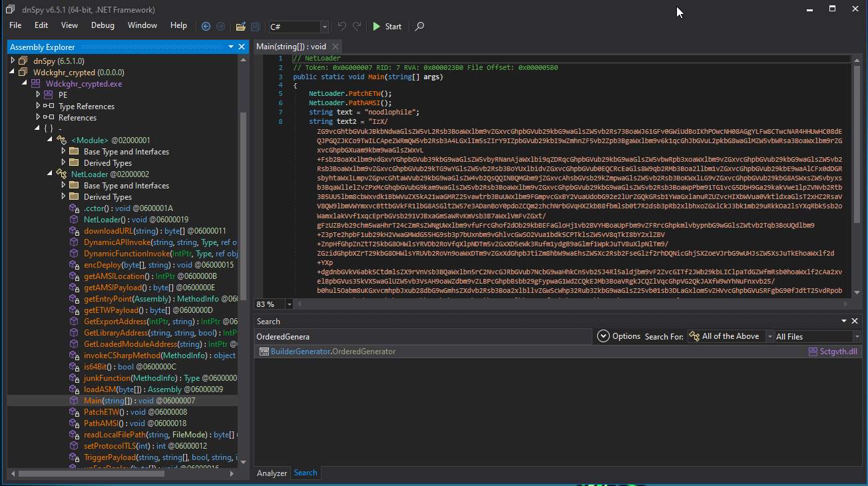Collapse the NetLoader class node
868x486 pixels.
pos(50,174)
